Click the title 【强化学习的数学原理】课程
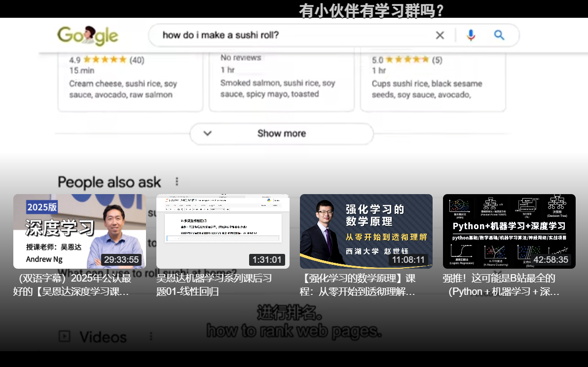This screenshot has height=367, width=588. (x=358, y=285)
